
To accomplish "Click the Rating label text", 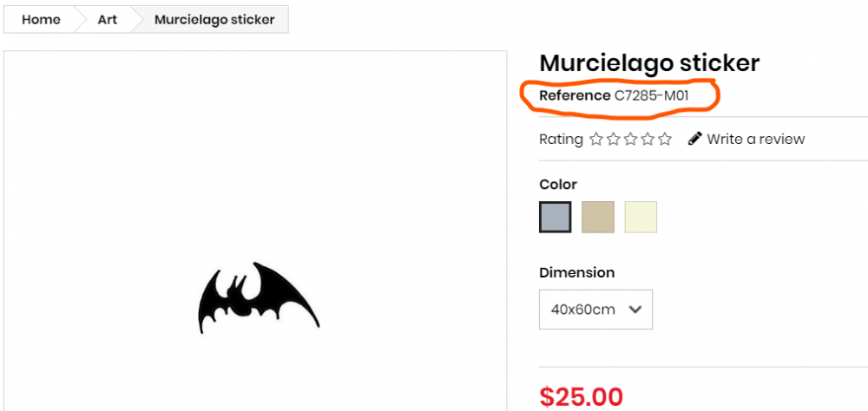I will (x=561, y=139).
